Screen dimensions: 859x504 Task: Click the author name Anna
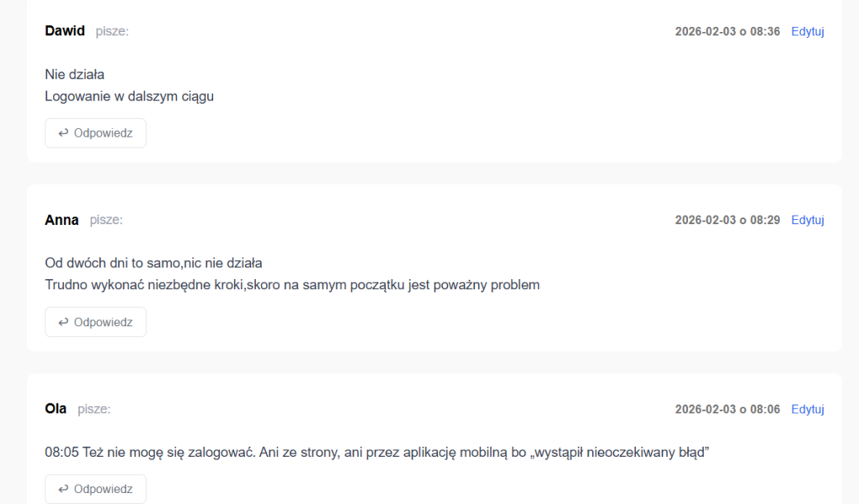coord(61,221)
